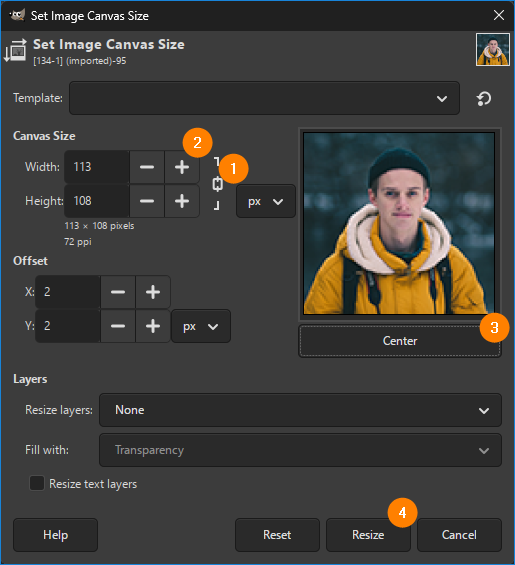Click the canvas preview image of man

399,223
